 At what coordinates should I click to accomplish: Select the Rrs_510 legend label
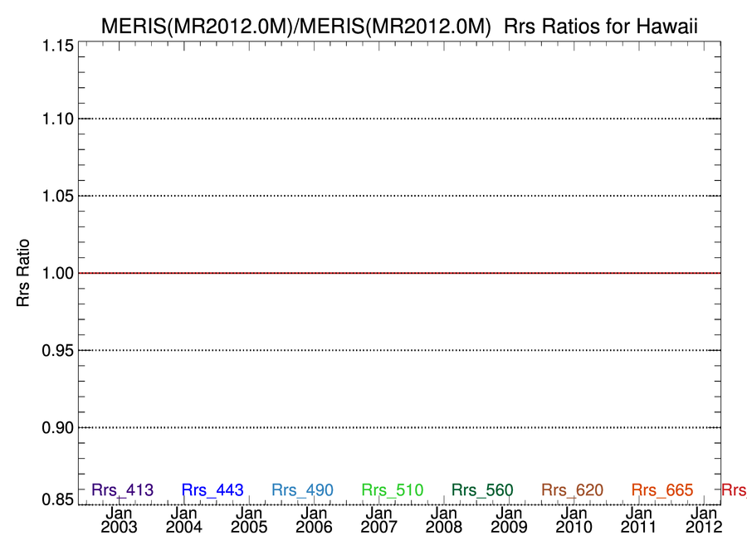point(393,490)
